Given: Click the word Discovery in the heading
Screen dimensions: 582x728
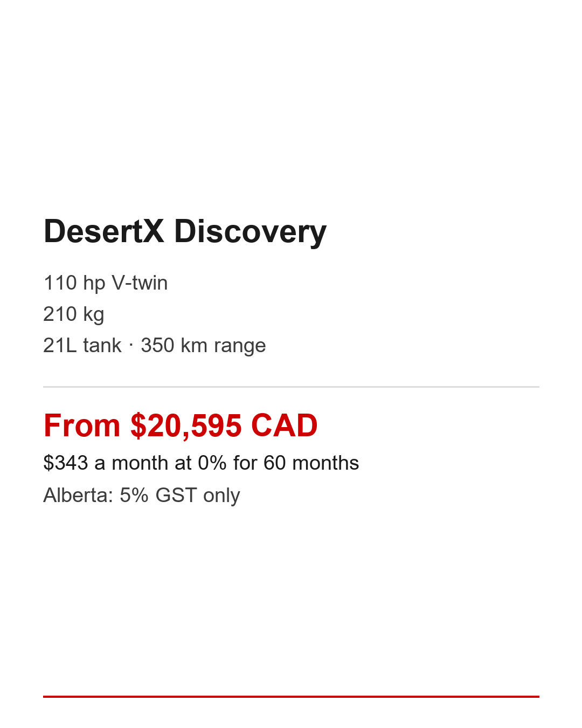Looking at the screenshot, I should coord(250,232).
